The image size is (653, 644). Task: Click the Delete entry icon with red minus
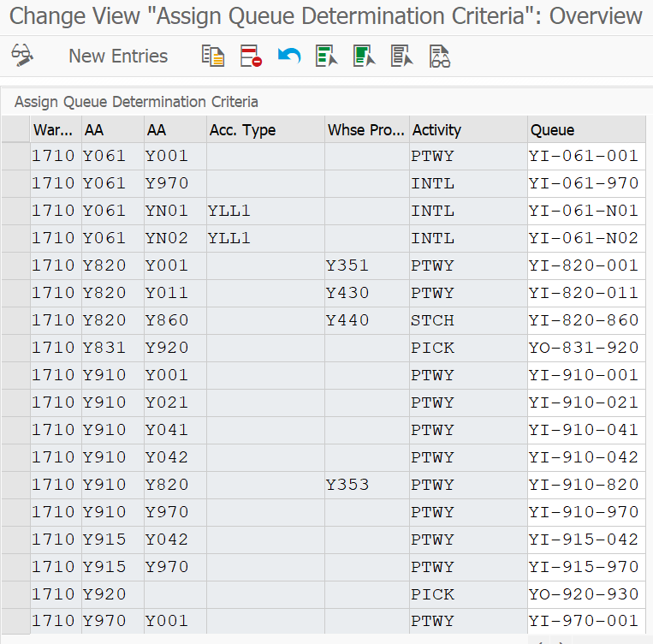pyautogui.click(x=251, y=56)
